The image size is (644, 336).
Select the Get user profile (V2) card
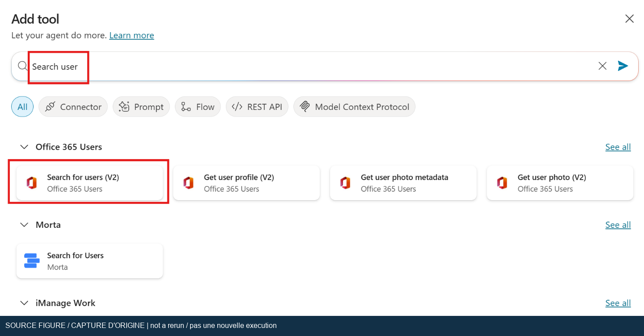(x=246, y=183)
